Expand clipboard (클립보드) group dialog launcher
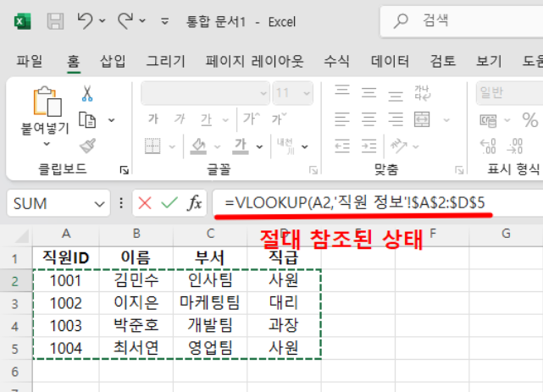This screenshot has width=543, height=392. pyautogui.click(x=125, y=169)
